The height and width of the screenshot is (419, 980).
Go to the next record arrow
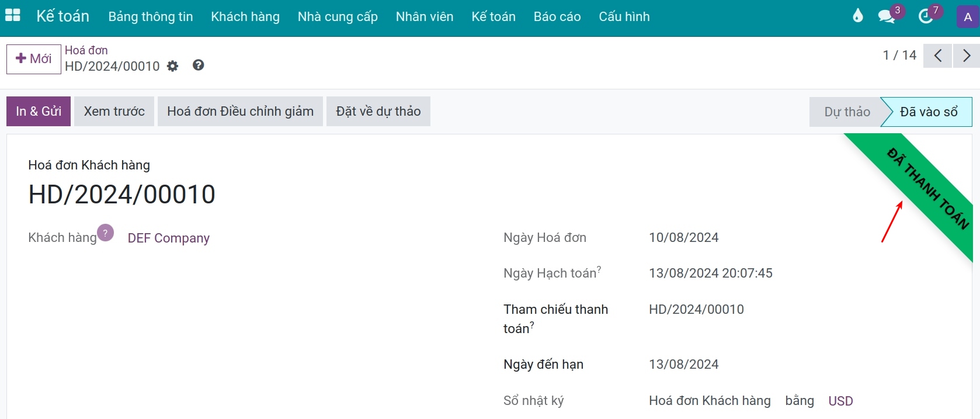(x=967, y=56)
